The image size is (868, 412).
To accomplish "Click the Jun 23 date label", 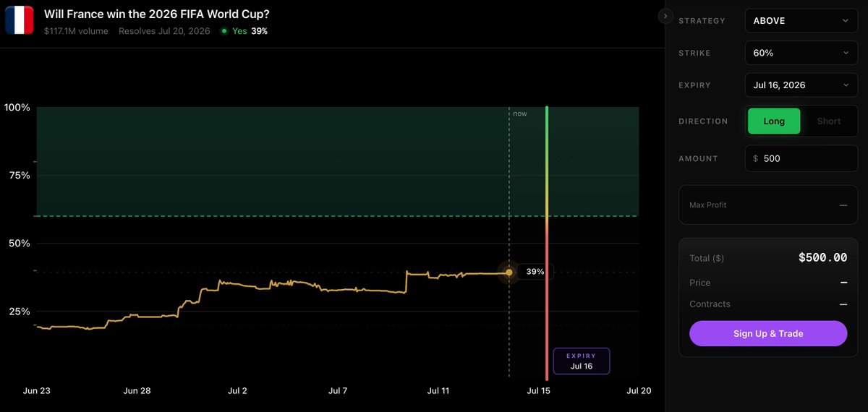I will [37, 390].
